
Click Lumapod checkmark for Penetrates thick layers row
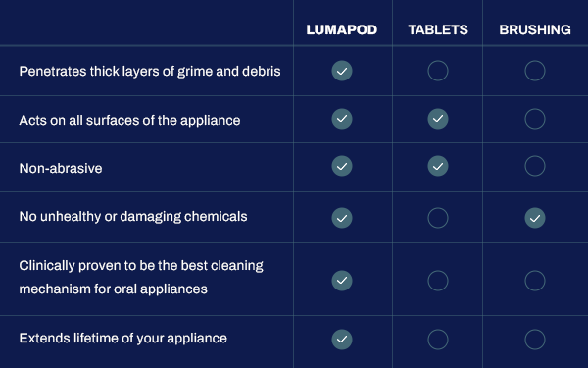pos(342,71)
